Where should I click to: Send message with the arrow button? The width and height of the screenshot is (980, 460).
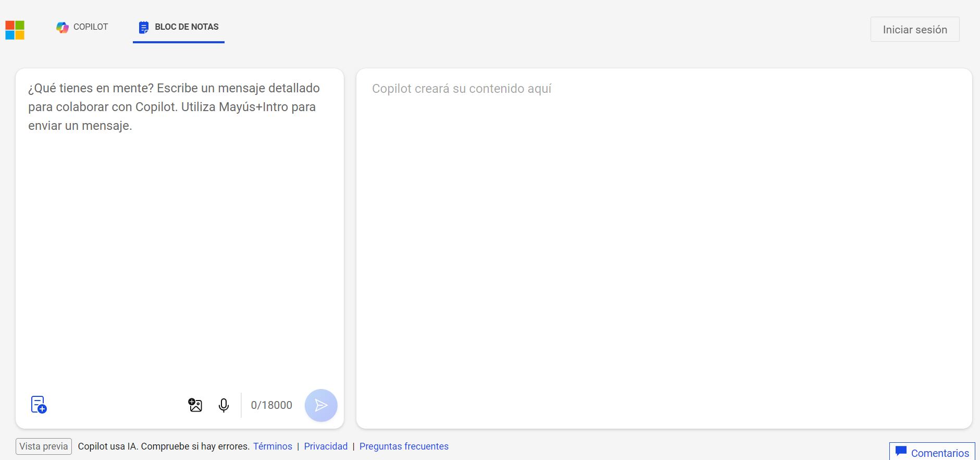321,405
